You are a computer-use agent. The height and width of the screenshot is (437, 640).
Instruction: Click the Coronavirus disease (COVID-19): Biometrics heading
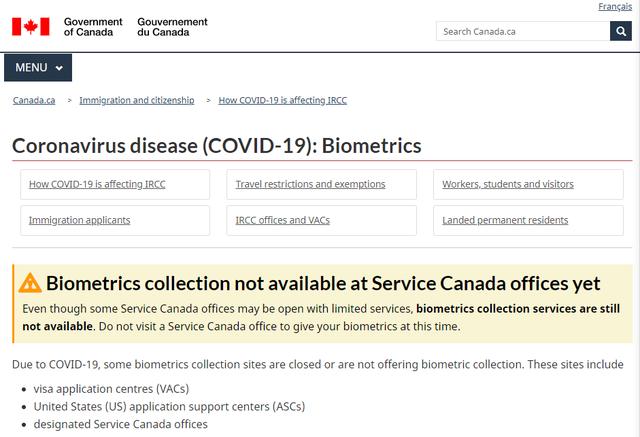click(216, 146)
